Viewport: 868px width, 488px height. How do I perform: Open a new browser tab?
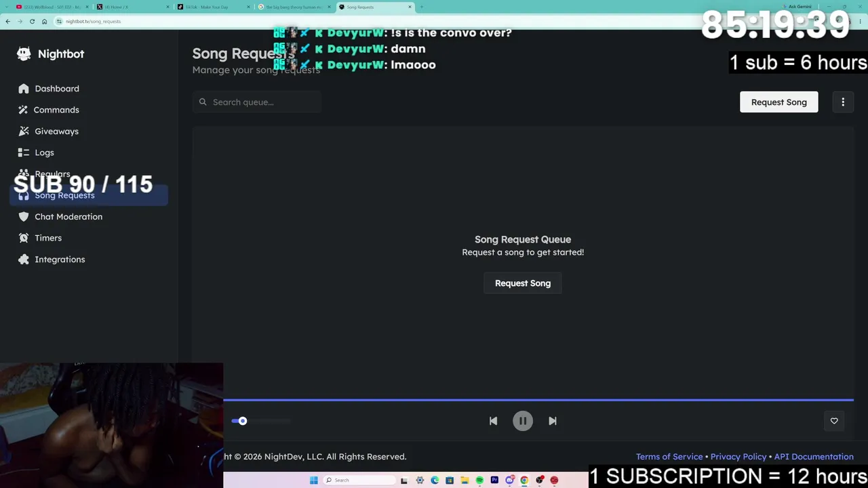pyautogui.click(x=421, y=7)
